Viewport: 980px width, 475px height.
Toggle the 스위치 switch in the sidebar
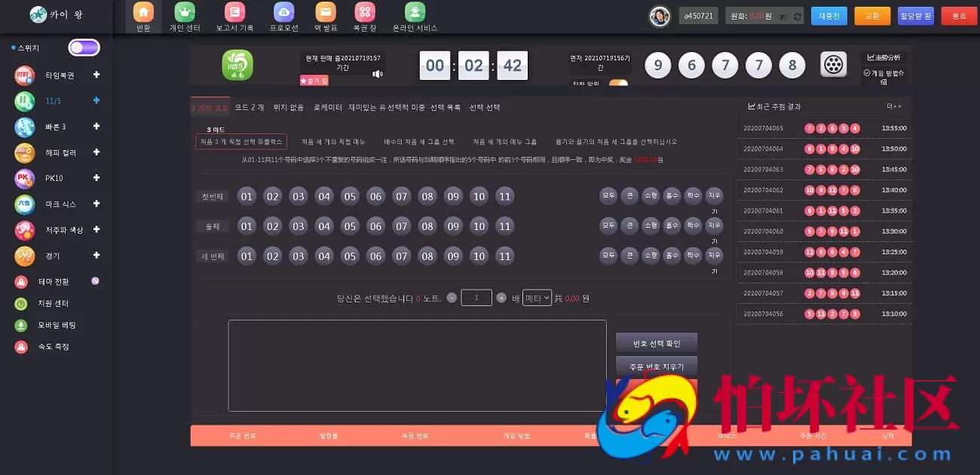coord(83,47)
